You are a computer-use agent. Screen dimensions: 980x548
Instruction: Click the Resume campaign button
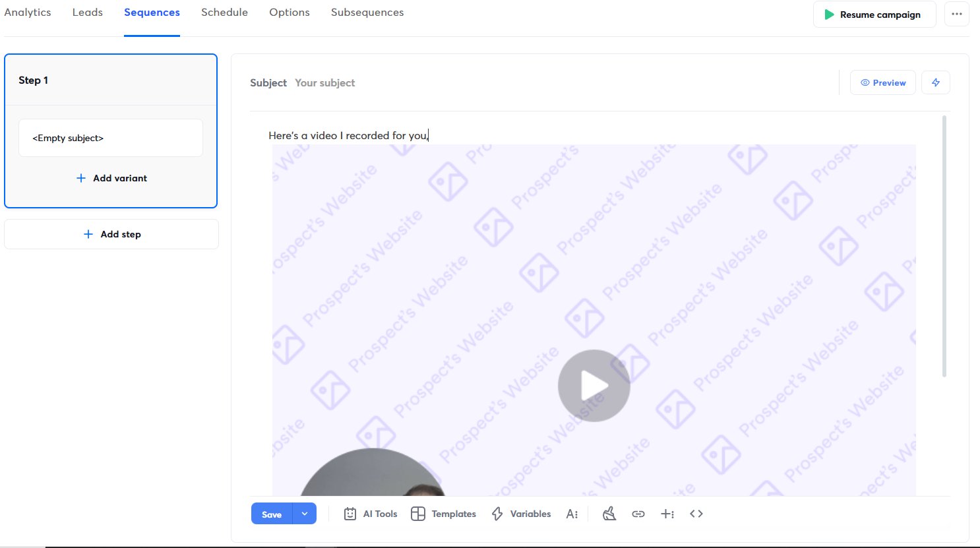point(874,15)
